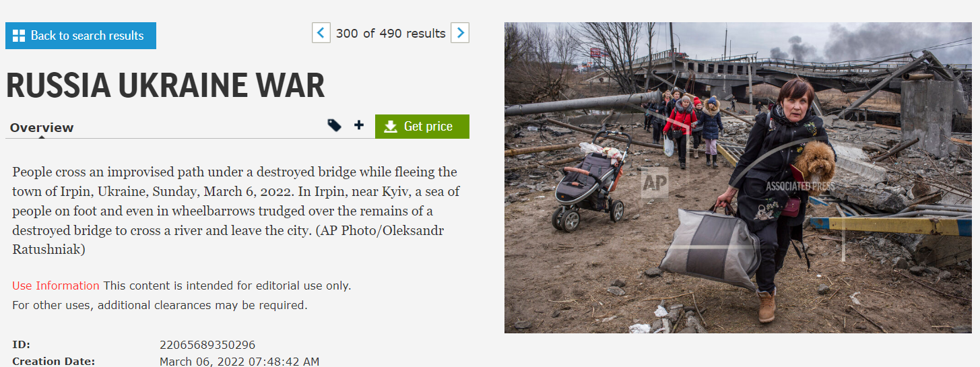The height and width of the screenshot is (367, 980).
Task: Click the Back to search results button
Action: click(81, 36)
